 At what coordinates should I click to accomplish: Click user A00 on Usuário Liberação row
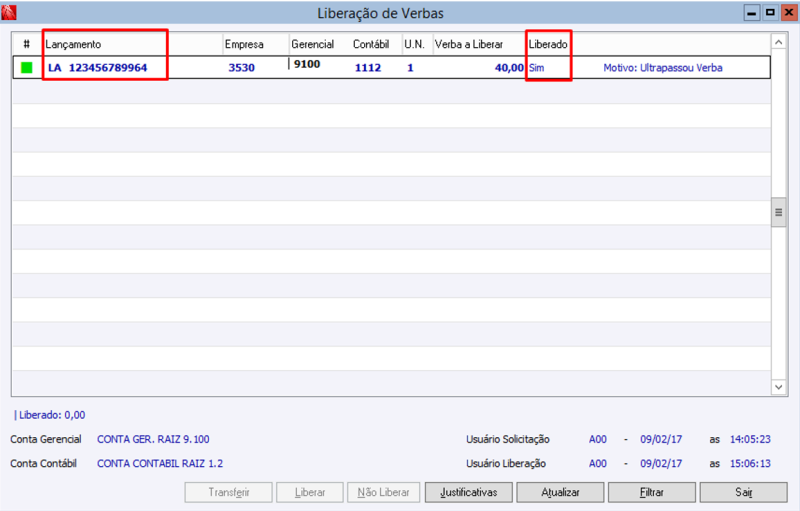597,464
